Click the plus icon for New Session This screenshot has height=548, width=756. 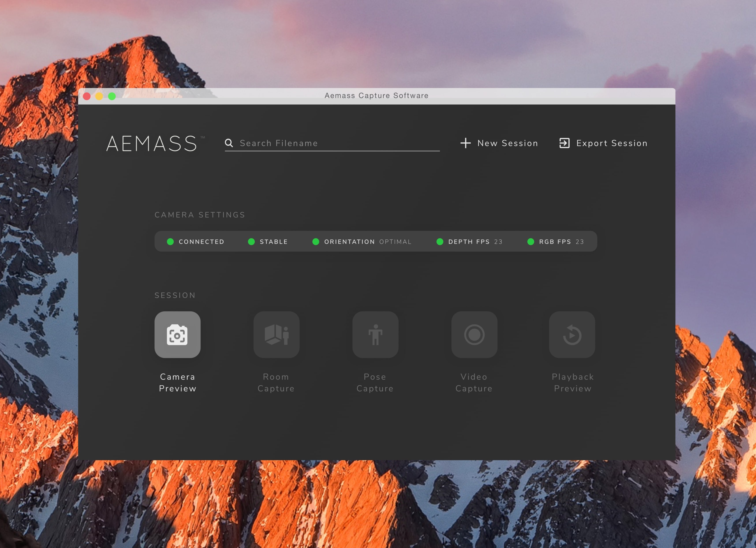pyautogui.click(x=465, y=143)
